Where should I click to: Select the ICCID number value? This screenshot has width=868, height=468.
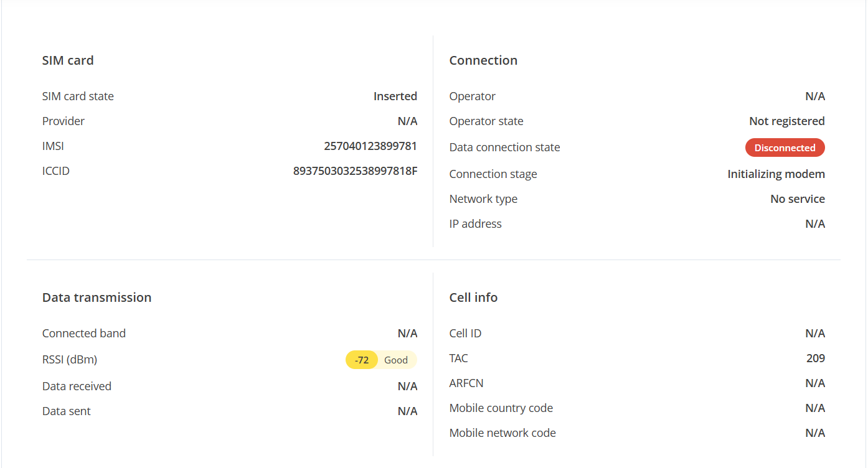pyautogui.click(x=355, y=171)
